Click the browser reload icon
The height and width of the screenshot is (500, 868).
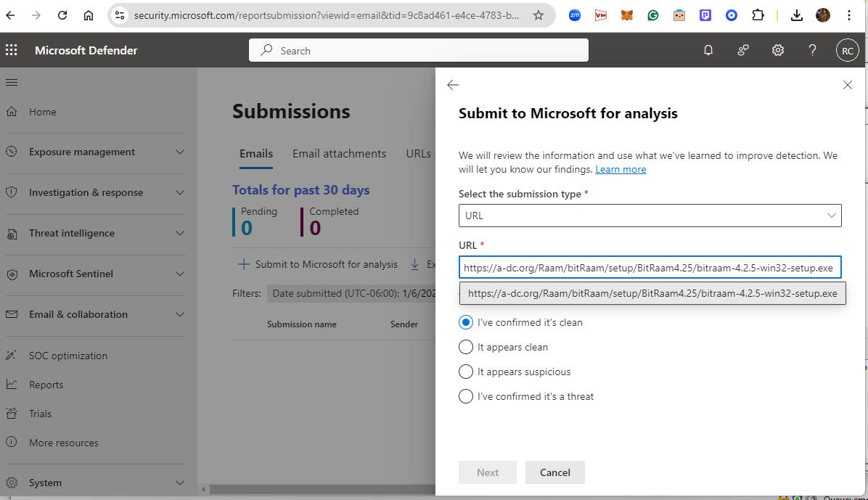pos(62,15)
